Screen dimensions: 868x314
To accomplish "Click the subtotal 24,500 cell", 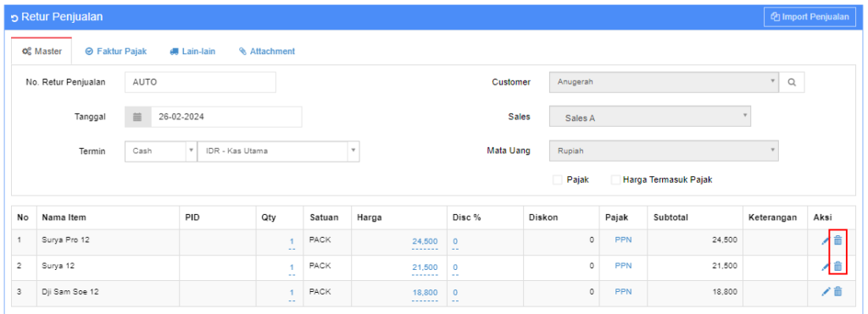I will [695, 243].
